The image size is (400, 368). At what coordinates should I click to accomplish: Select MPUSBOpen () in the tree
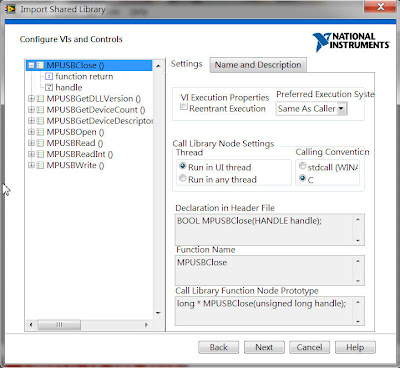[x=75, y=132]
